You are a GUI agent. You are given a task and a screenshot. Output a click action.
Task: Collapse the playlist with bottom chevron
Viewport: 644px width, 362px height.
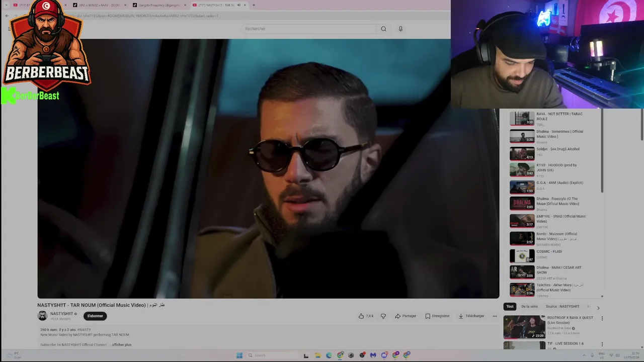click(602, 297)
